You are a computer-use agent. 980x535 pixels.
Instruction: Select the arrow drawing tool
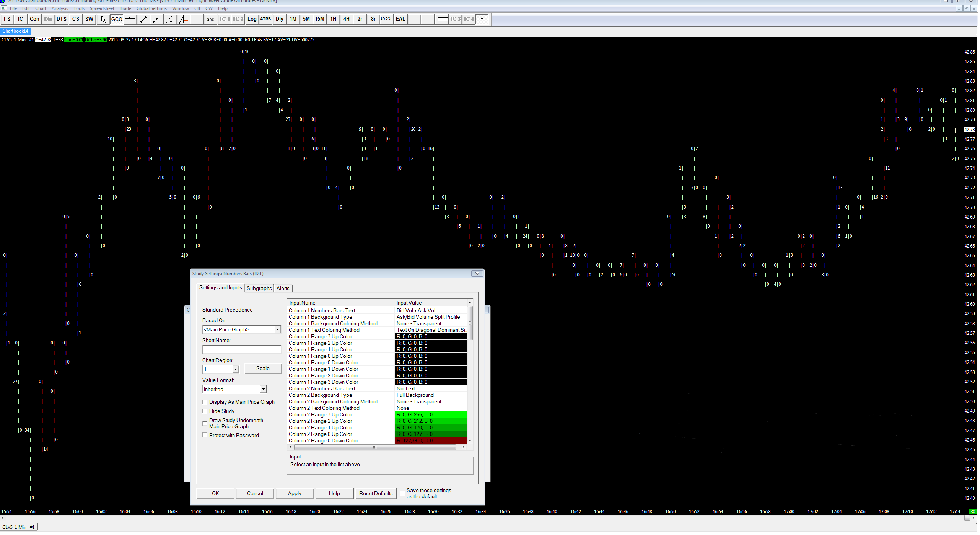coord(197,19)
